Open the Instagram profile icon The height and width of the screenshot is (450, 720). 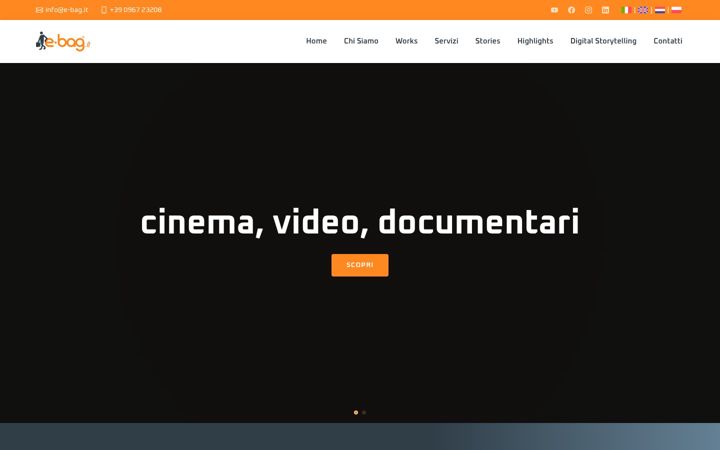coord(588,10)
